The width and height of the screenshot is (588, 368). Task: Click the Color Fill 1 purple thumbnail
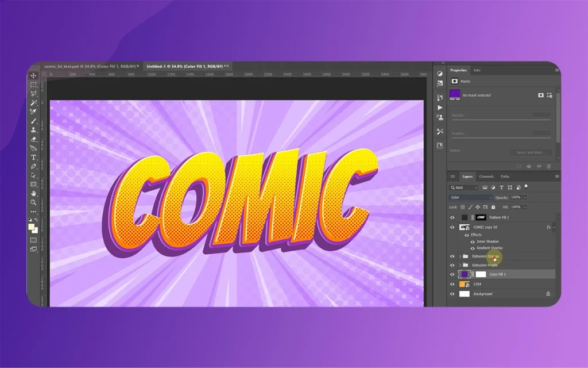[x=464, y=274]
